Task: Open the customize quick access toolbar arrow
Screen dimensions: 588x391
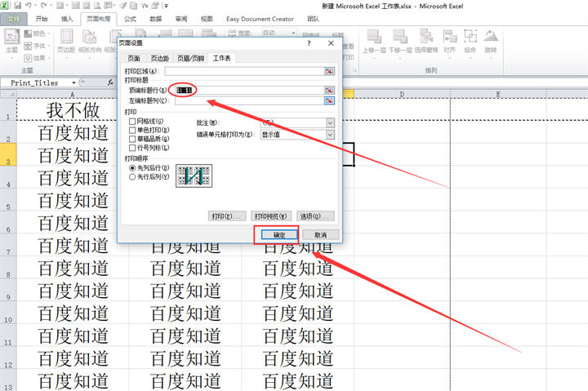Action: click(x=166, y=6)
